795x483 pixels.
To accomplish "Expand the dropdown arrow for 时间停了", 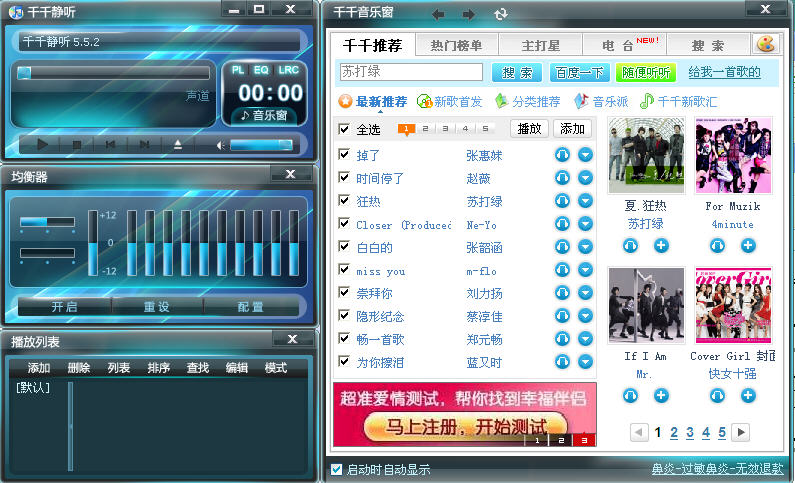I will tap(586, 178).
